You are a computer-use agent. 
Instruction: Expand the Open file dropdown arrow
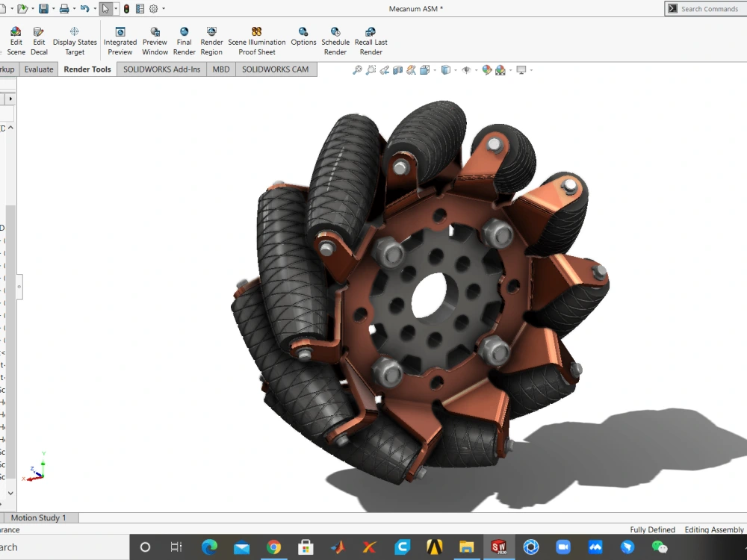(x=32, y=8)
